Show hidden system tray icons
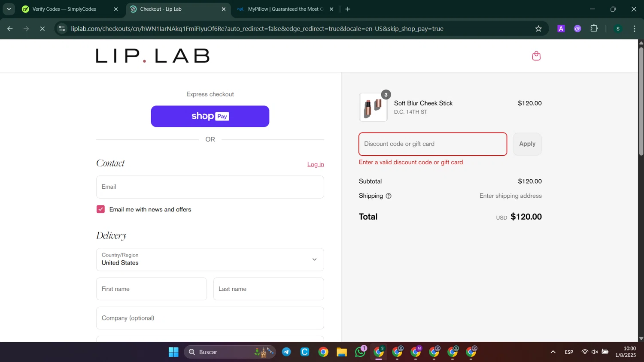Screen dimensions: 644x362 553,352
